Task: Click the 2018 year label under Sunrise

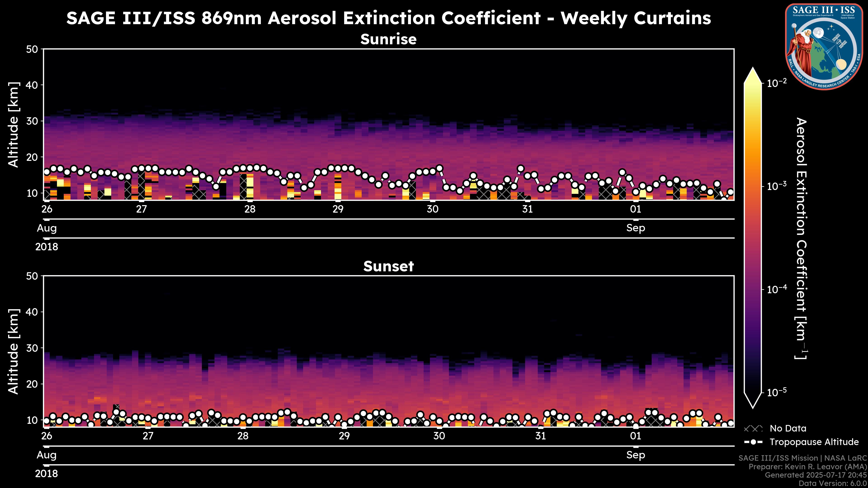Action: coord(47,247)
